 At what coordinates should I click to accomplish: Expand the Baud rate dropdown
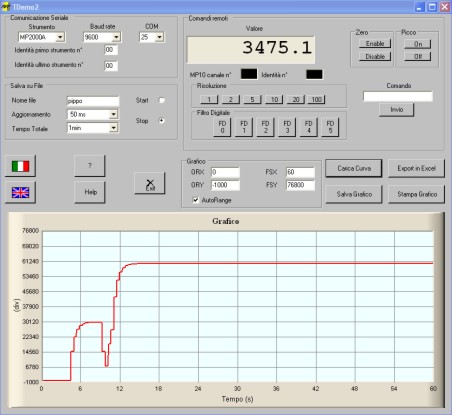click(116, 37)
